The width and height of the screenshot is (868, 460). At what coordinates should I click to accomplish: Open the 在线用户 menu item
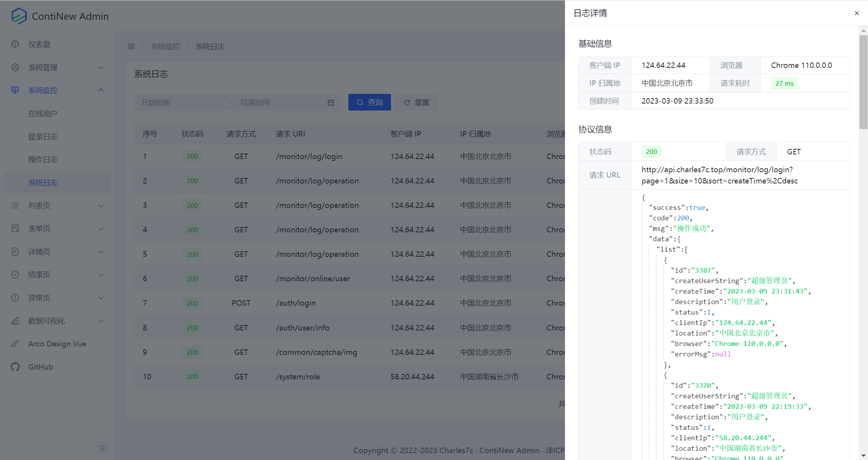point(58,114)
